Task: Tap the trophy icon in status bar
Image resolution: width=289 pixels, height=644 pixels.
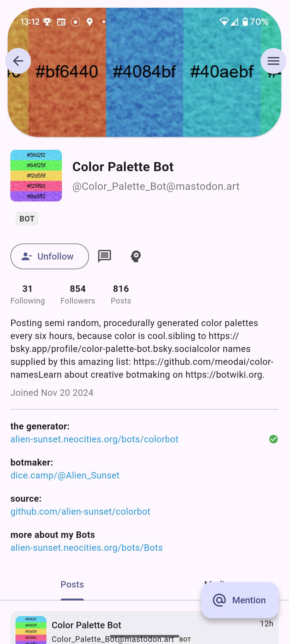Action: [47, 22]
